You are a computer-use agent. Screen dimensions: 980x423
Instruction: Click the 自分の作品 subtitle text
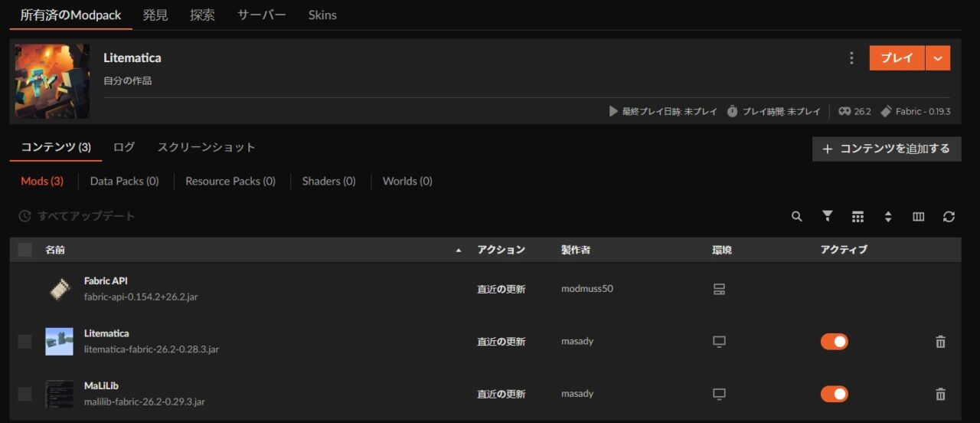click(128, 80)
